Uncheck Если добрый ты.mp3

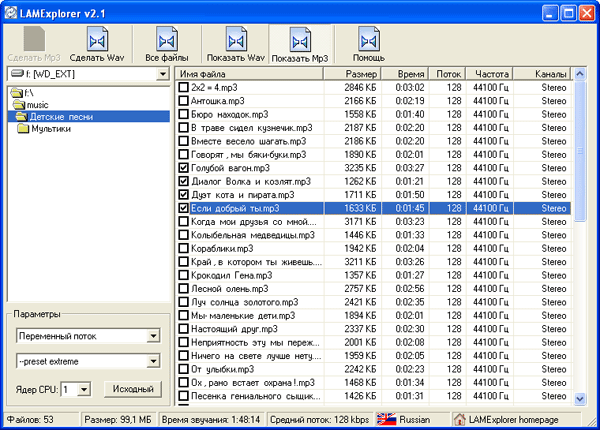pos(184,208)
